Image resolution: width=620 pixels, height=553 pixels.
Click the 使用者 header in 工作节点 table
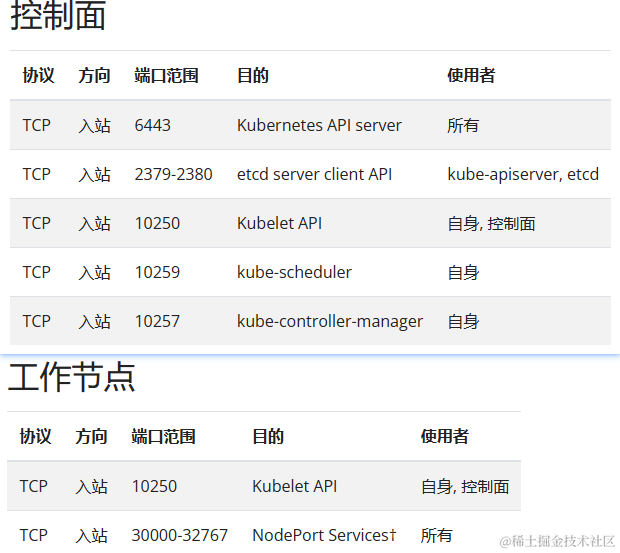[444, 436]
